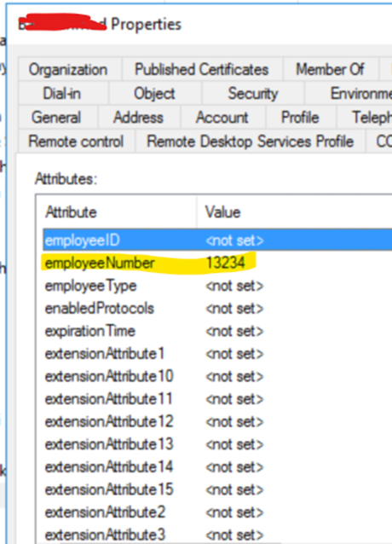The width and height of the screenshot is (392, 544).
Task: Sort by the Value column header
Action: pos(295,212)
